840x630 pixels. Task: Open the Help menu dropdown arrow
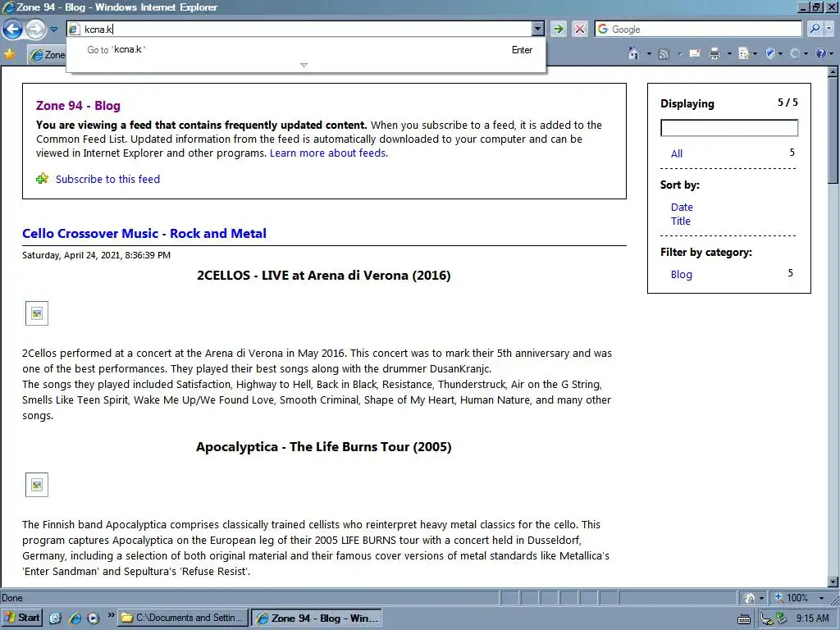point(831,53)
